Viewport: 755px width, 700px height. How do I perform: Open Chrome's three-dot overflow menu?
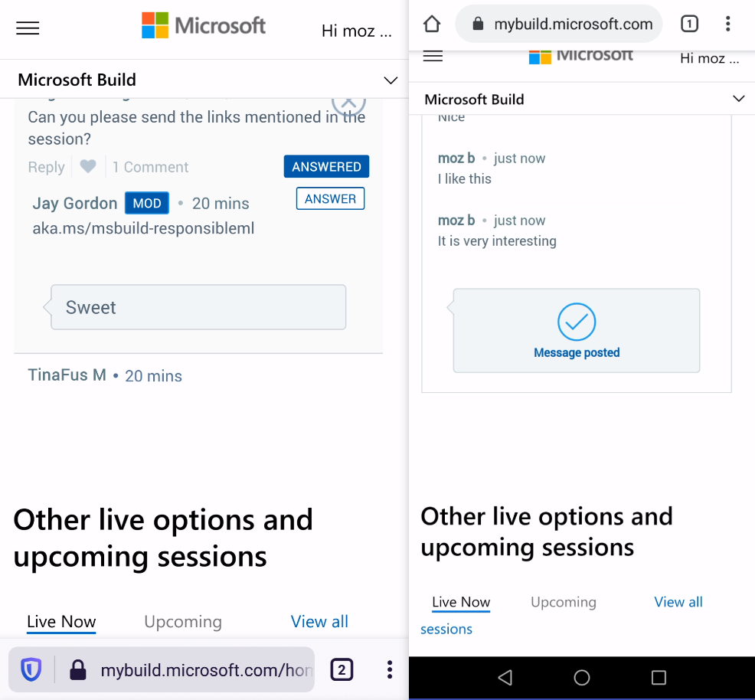pyautogui.click(x=727, y=24)
